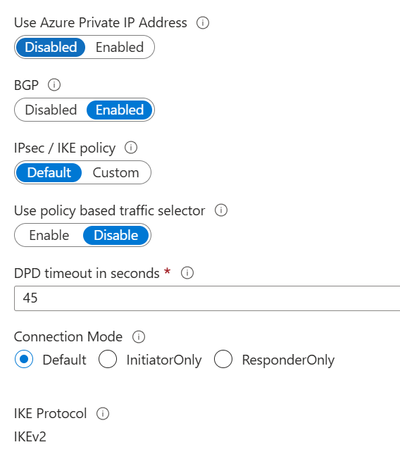The height and width of the screenshot is (463, 400).
Task: Open info tooltip for IPsec / IKE policy
Action: click(131, 148)
